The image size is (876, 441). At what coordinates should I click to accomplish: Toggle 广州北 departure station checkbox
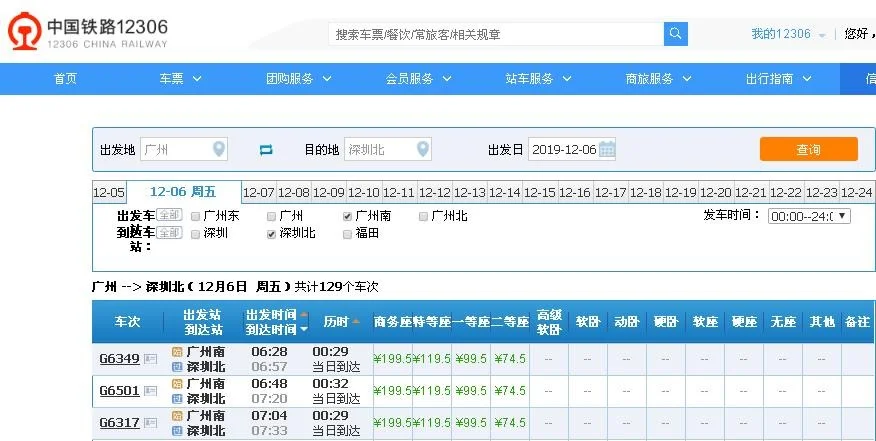(423, 216)
